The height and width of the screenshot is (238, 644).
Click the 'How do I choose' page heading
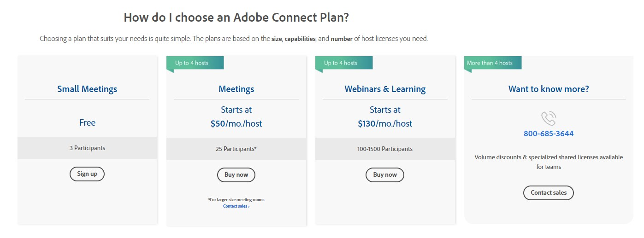click(236, 18)
